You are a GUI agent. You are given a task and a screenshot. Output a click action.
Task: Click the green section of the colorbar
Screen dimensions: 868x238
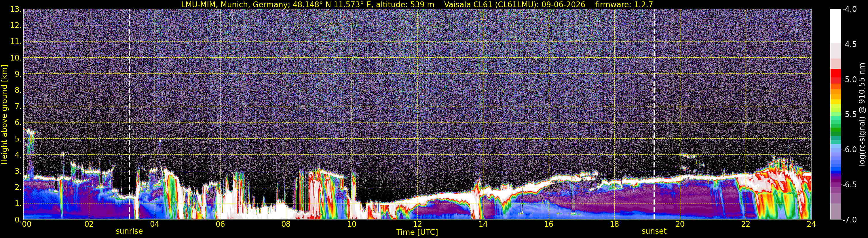pyautogui.click(x=836, y=128)
